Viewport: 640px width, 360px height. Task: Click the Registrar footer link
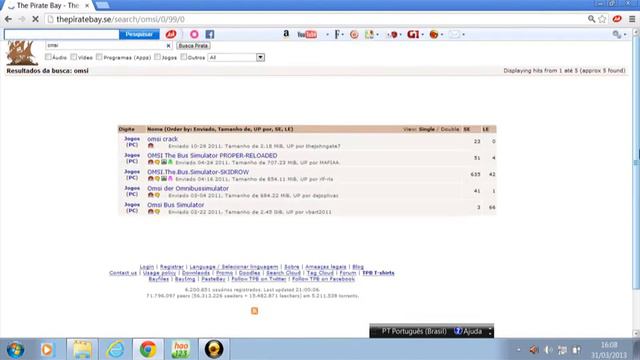tap(171, 267)
